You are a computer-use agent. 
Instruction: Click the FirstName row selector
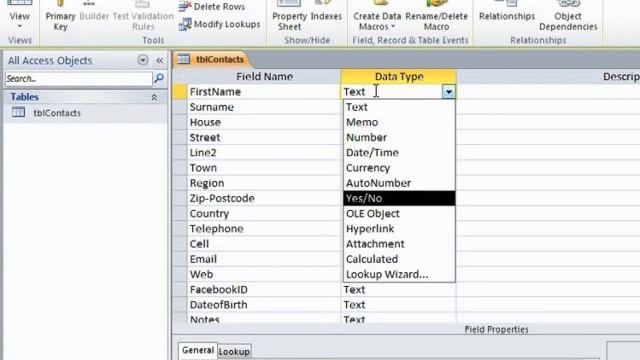point(180,92)
